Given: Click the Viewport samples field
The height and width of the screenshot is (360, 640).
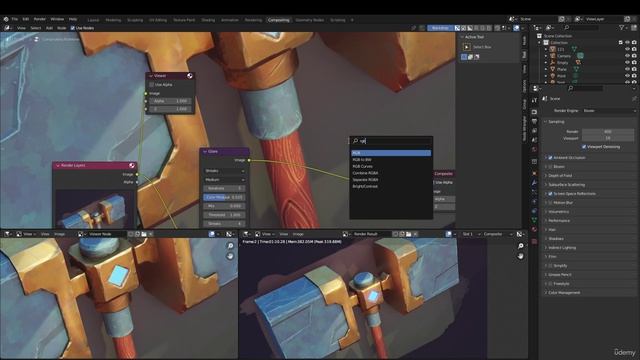Looking at the screenshot, I should 608,138.
